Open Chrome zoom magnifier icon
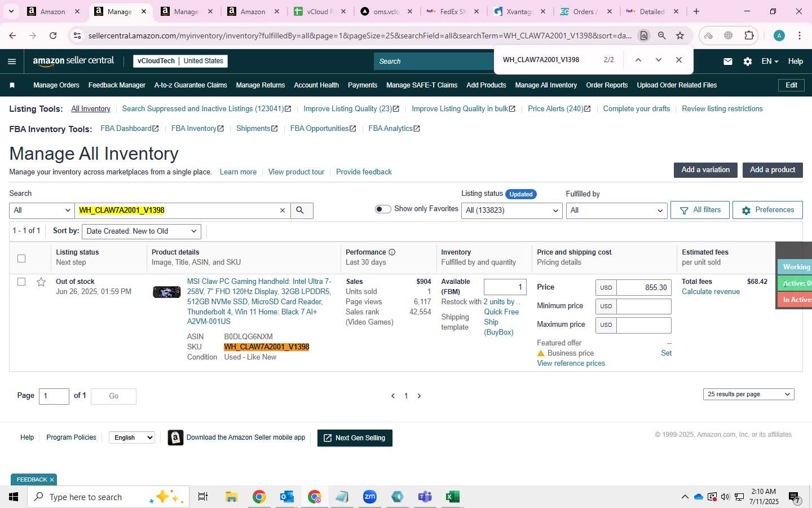Screen dimensions: 812x508 (662, 36)
